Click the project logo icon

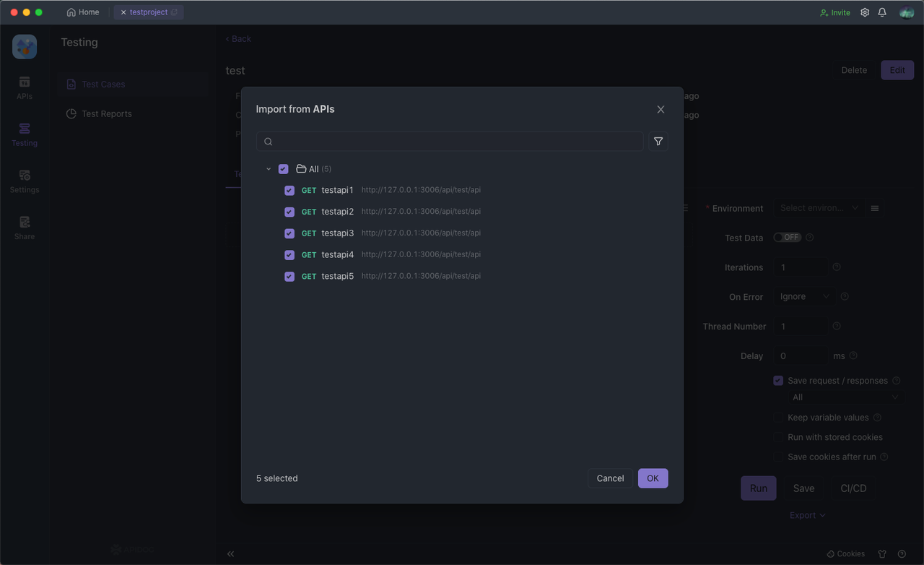25,47
